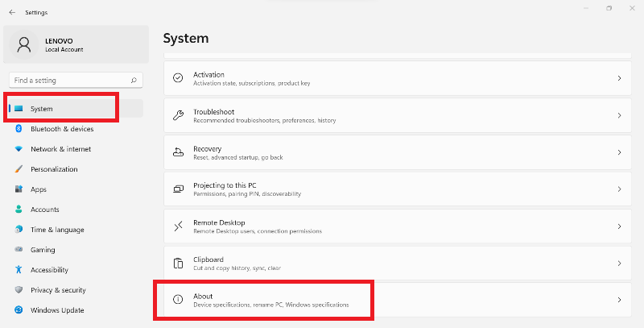The width and height of the screenshot is (644, 328).
Task: Click the Troubleshoot wrench icon
Action: (x=178, y=115)
